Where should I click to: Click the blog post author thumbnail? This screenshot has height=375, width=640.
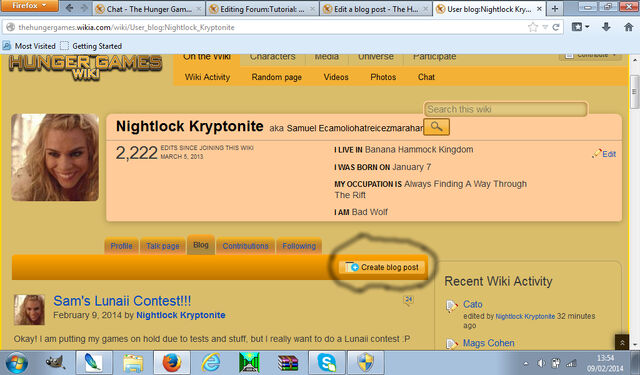(29, 310)
